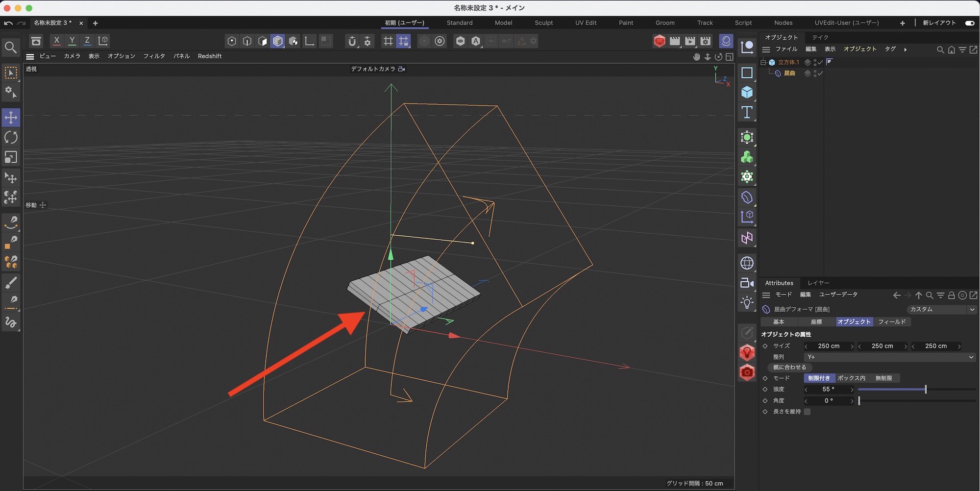Open the search magnifier in left toolbar
Image resolution: width=980 pixels, height=491 pixels.
tap(10, 48)
